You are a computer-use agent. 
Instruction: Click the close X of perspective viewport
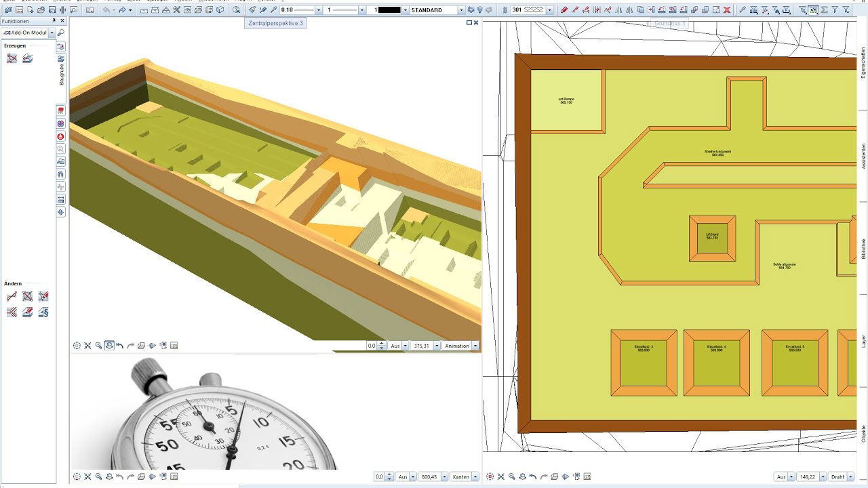pos(476,22)
